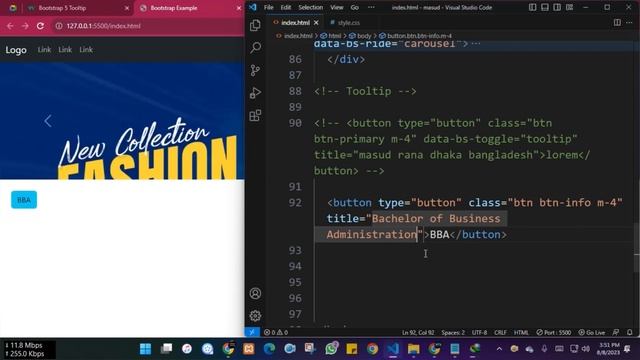Click the feedback icon in status bar
Viewport: 640px width, 360px height.
pos(616,332)
